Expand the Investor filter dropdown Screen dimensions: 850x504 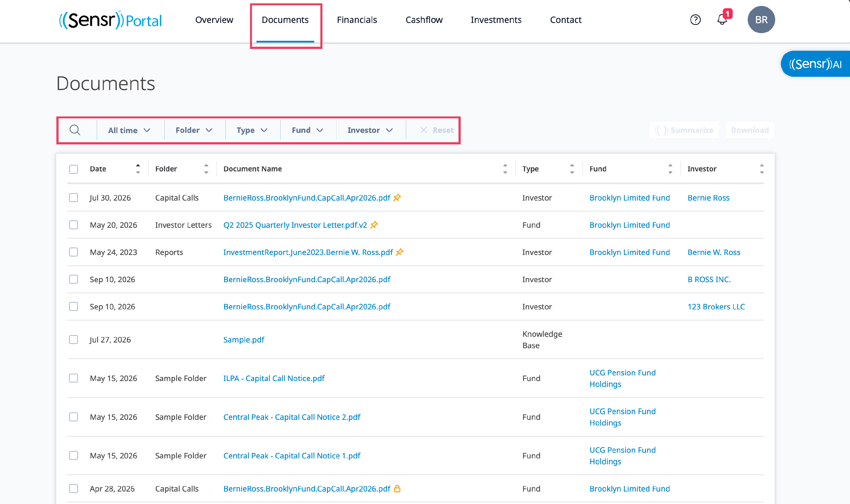click(370, 130)
